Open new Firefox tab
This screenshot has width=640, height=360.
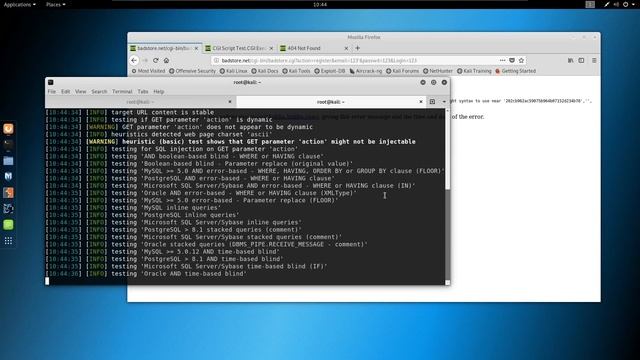(x=358, y=48)
